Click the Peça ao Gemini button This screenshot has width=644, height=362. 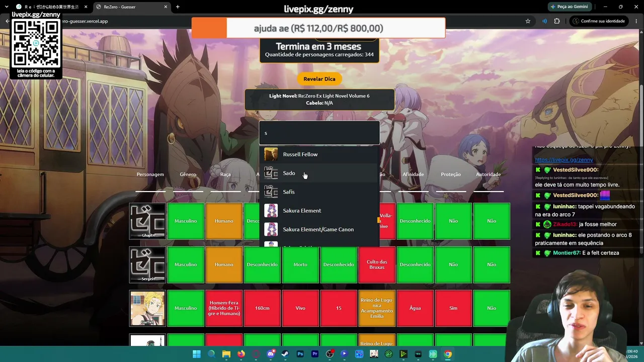(569, 7)
